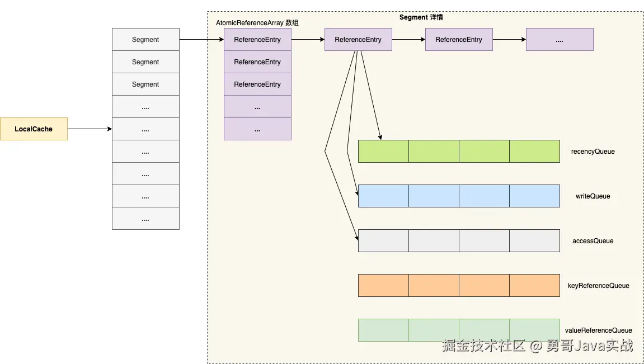Click the first light-green valueReferenceQueue cell
Viewport: 644px width, 364px height.
coord(384,330)
